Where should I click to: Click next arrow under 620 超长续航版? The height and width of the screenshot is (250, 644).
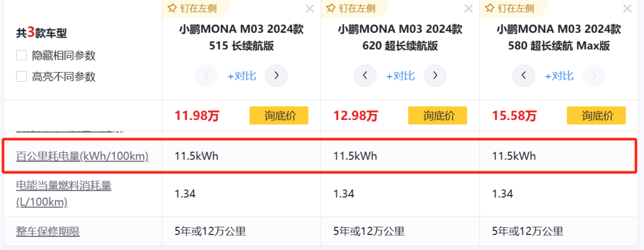click(x=435, y=76)
